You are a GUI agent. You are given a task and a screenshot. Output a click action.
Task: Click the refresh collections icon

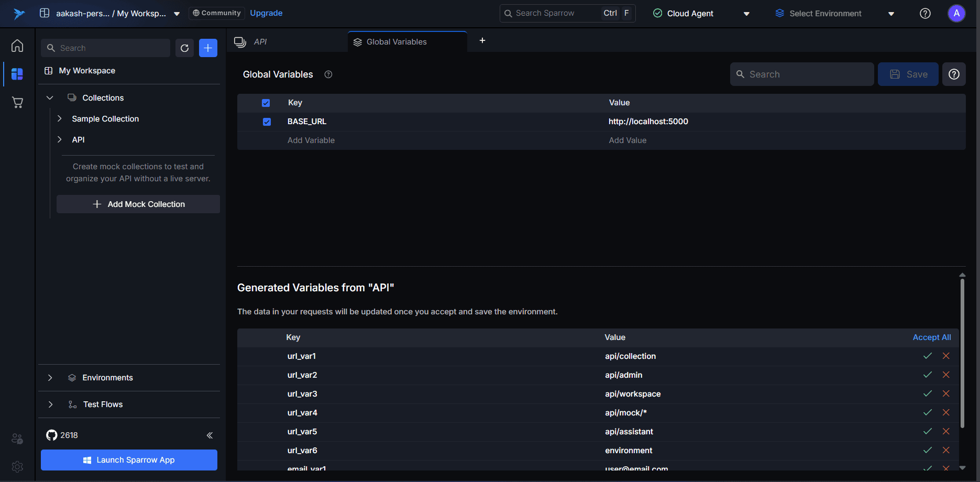184,48
